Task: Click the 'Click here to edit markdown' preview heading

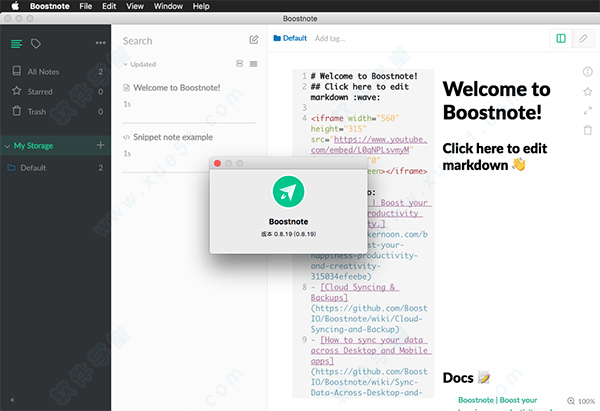Action: (x=494, y=157)
